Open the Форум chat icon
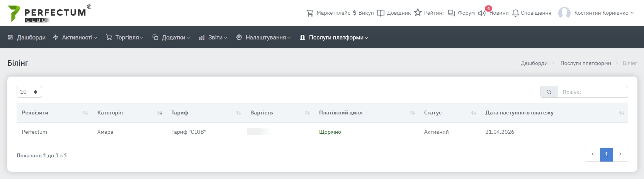This screenshot has width=644, height=179. 451,13
